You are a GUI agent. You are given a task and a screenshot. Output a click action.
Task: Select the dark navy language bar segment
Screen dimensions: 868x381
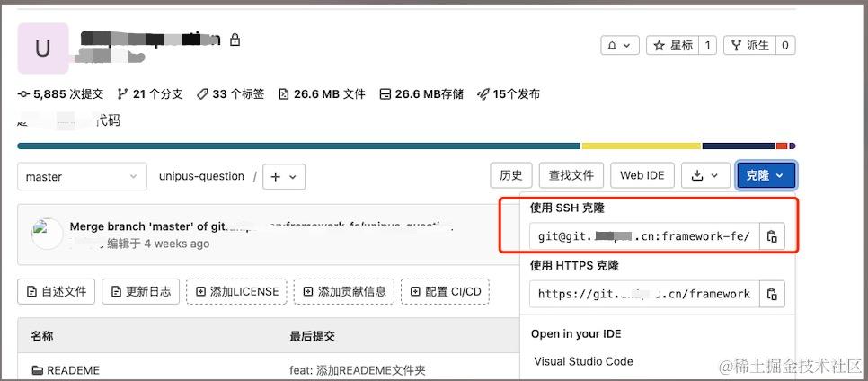pos(739,146)
